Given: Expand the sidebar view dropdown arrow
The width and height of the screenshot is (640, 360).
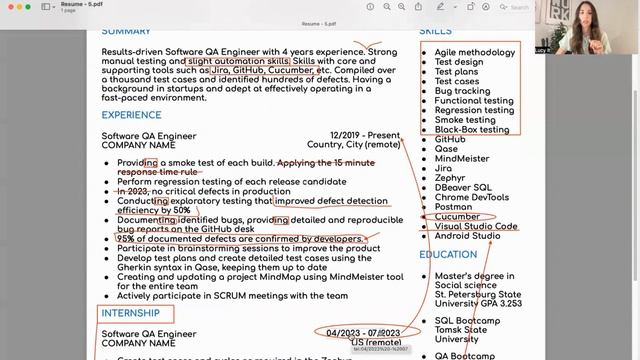Looking at the screenshot, I should pyautogui.click(x=54, y=7).
